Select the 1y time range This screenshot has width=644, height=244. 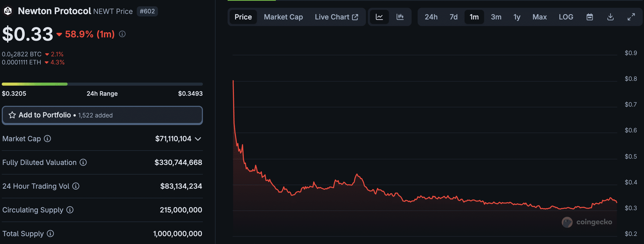tap(517, 17)
